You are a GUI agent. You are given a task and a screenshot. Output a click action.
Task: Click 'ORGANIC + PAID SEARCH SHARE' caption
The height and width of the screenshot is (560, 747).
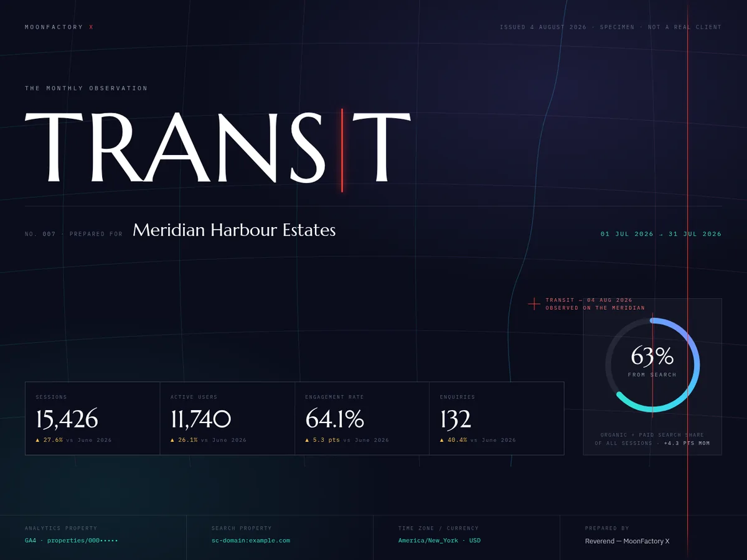tap(652, 435)
